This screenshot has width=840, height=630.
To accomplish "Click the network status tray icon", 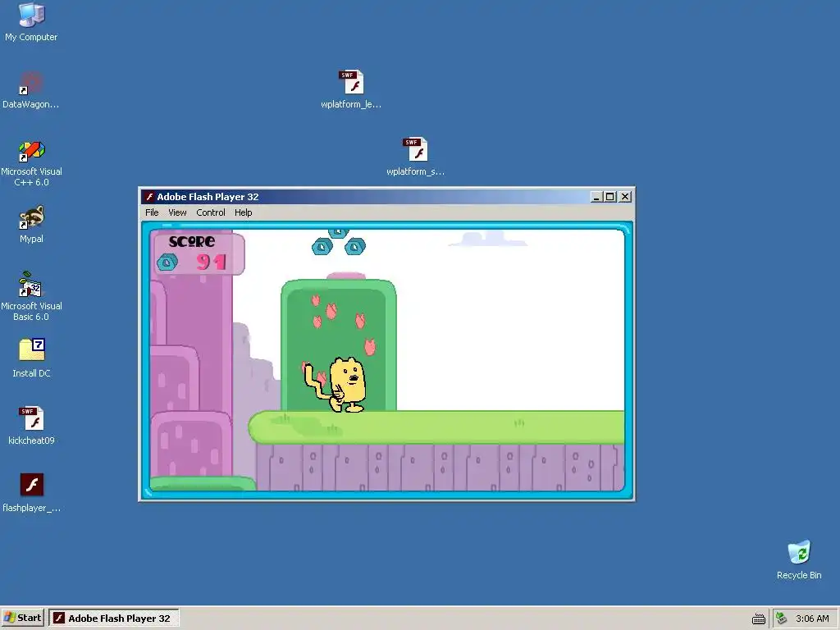I will point(781,619).
